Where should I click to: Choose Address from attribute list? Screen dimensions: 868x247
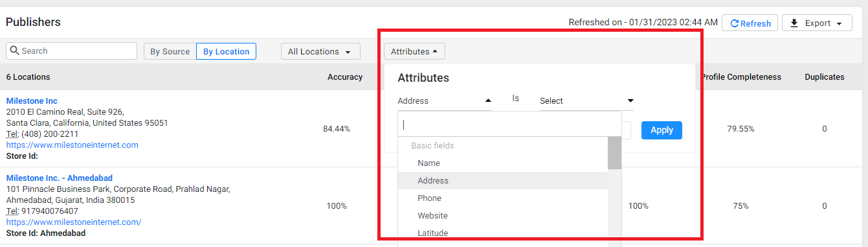pyautogui.click(x=502, y=181)
